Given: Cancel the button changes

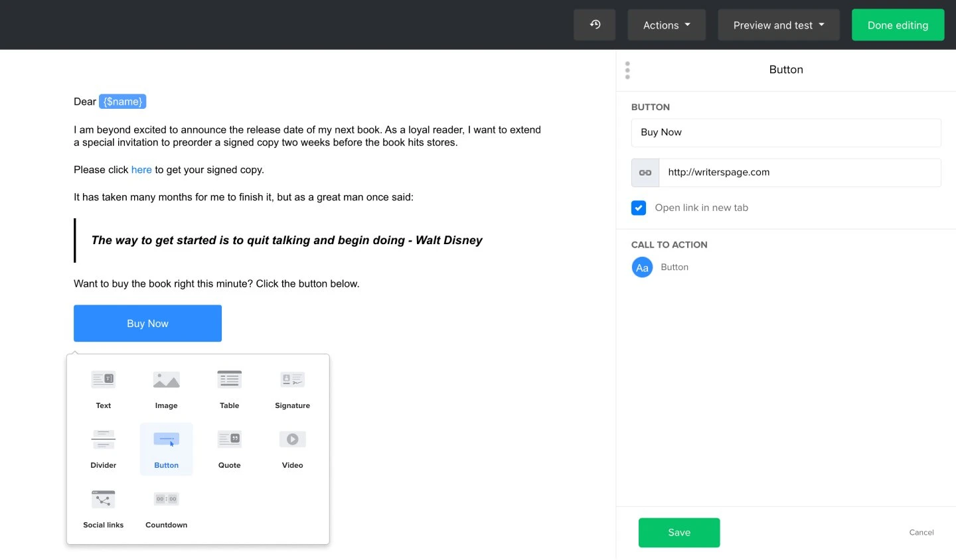Looking at the screenshot, I should click(921, 533).
